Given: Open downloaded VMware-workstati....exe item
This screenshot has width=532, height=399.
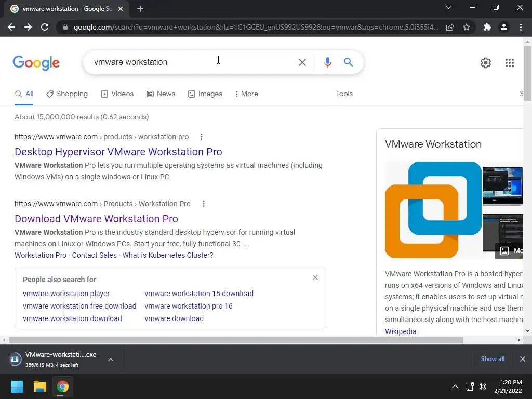Looking at the screenshot, I should pyautogui.click(x=54, y=360).
